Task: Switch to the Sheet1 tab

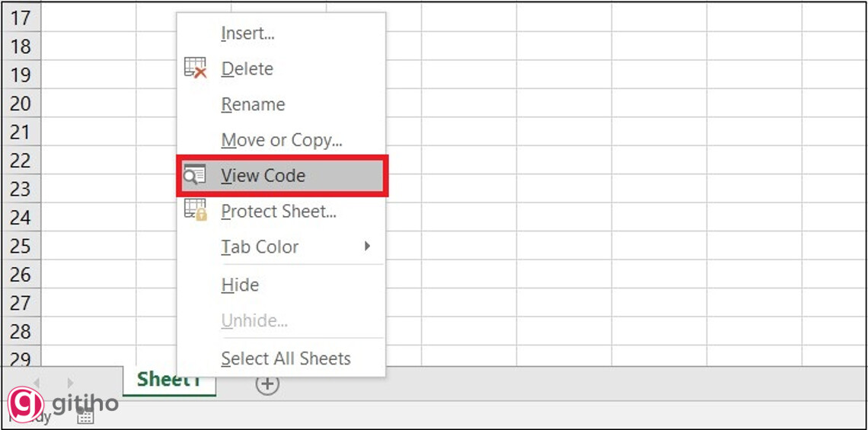Action: pos(169,381)
